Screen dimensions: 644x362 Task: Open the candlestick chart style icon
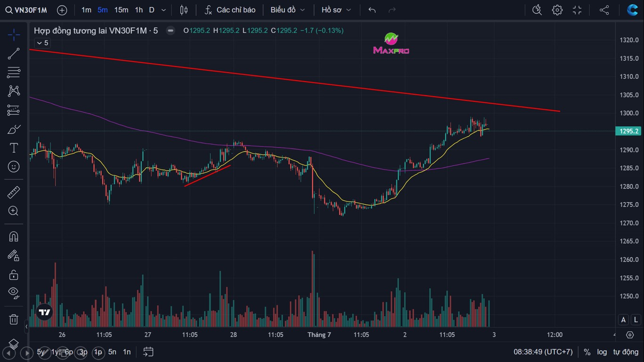coord(184,10)
